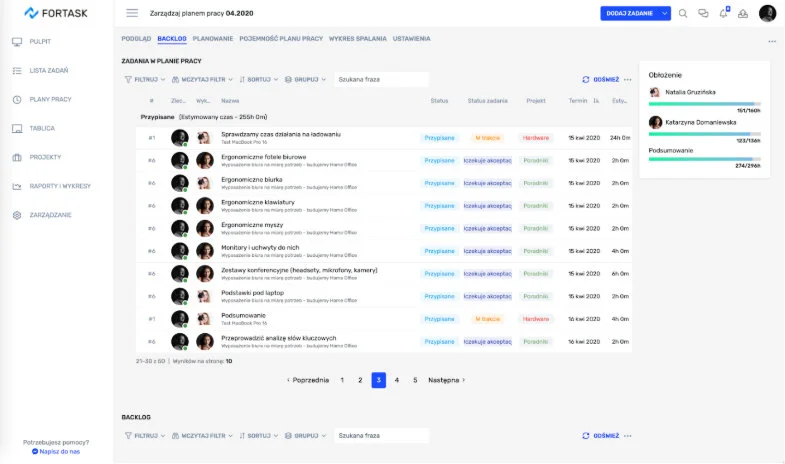This screenshot has width=785, height=464.
Task: Open the hamburger menu next to the logo
Action: [132, 13]
